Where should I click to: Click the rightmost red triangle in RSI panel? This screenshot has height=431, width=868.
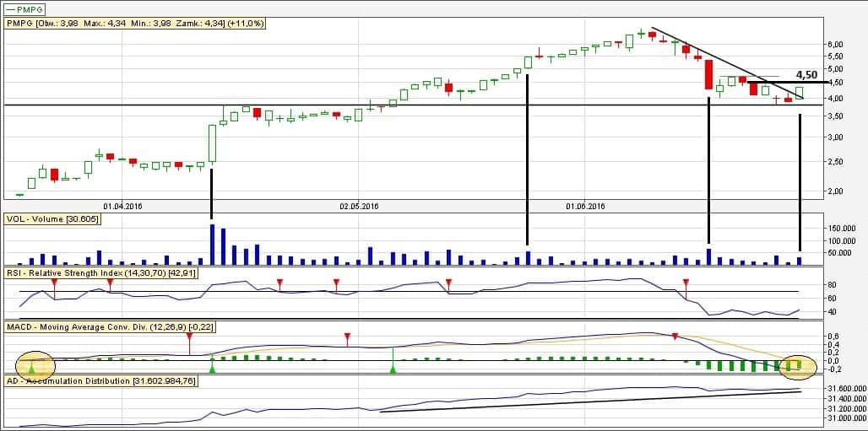(x=686, y=283)
